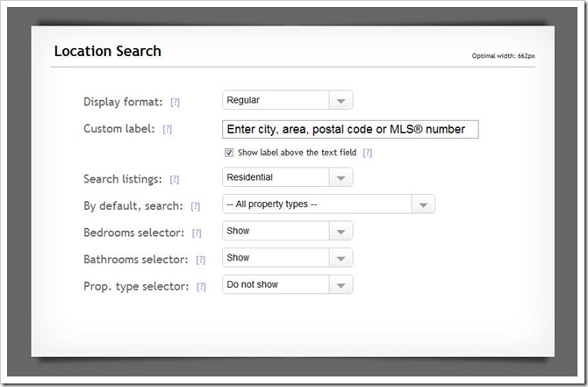Click help icon beside Show label checkbox

368,153
